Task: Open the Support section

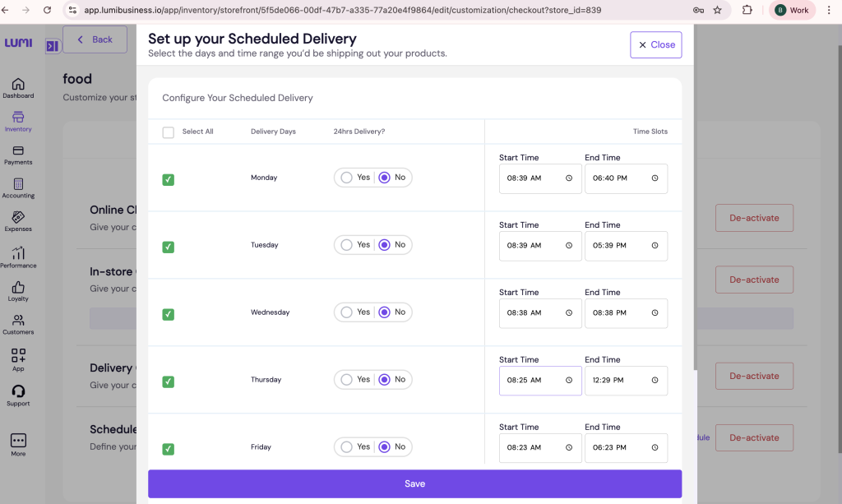Action: [17, 394]
